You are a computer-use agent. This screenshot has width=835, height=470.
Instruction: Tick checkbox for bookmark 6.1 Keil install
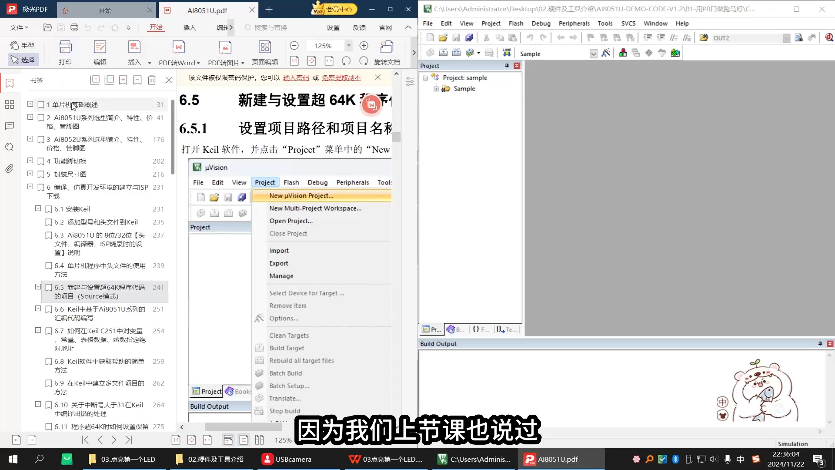pos(48,209)
